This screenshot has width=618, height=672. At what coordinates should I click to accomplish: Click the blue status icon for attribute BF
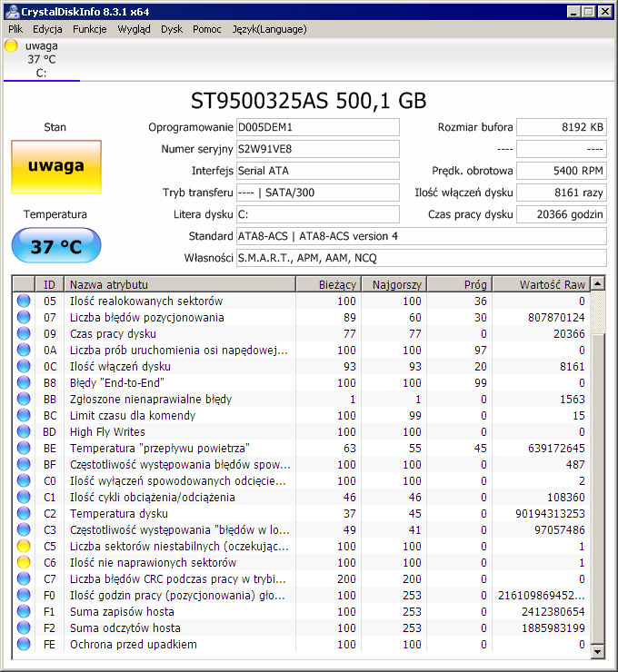[24, 464]
